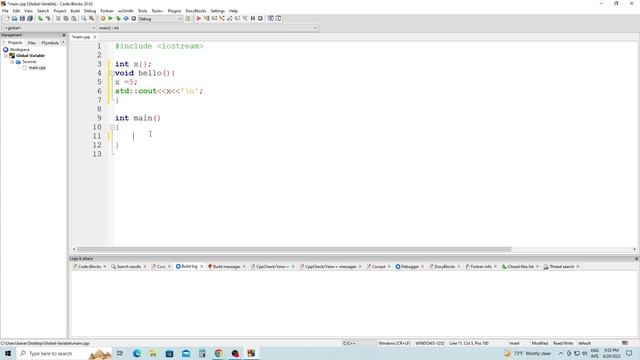This screenshot has width=640, height=360.
Task: Collapse the hello() function fold marker
Action: click(x=112, y=73)
